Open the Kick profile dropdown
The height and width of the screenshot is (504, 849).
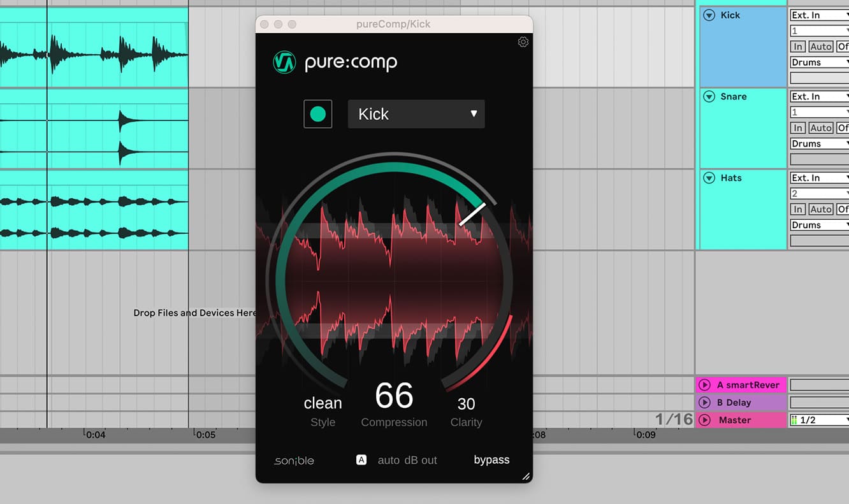(x=416, y=114)
